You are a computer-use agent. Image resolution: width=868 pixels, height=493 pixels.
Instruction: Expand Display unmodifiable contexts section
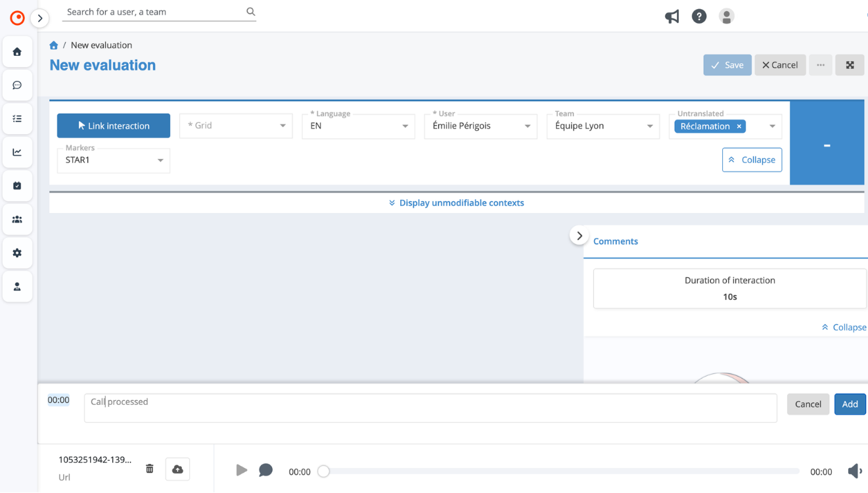coord(457,203)
